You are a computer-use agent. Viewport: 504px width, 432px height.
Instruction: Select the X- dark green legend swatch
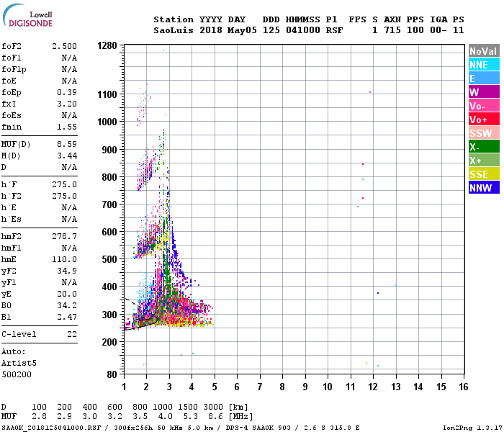pyautogui.click(x=484, y=147)
